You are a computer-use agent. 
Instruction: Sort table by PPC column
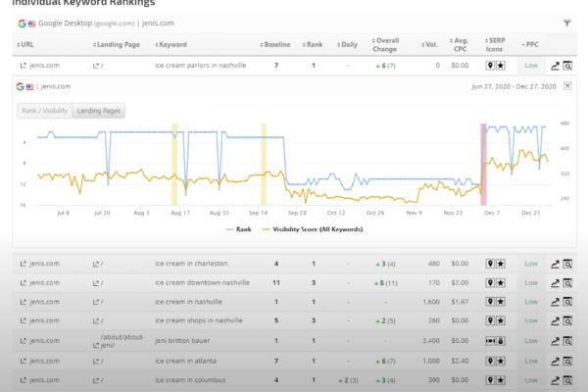(530, 45)
